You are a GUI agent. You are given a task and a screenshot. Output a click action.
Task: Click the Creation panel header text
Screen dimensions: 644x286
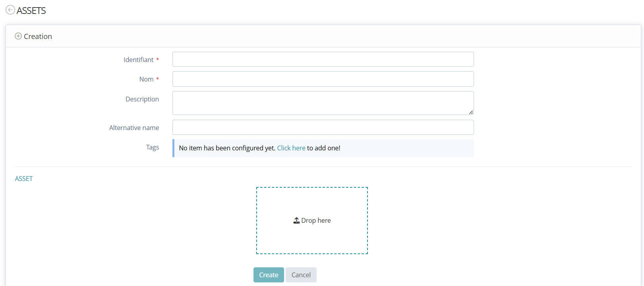tap(38, 36)
